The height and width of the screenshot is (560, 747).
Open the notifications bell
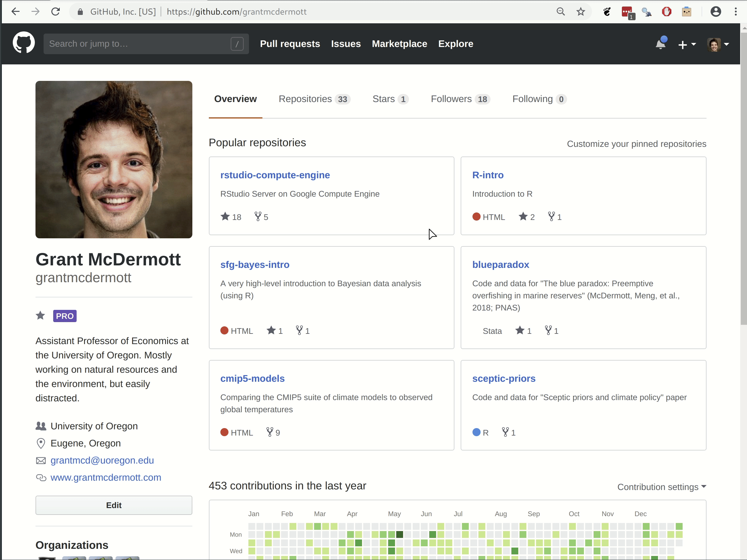point(660,44)
